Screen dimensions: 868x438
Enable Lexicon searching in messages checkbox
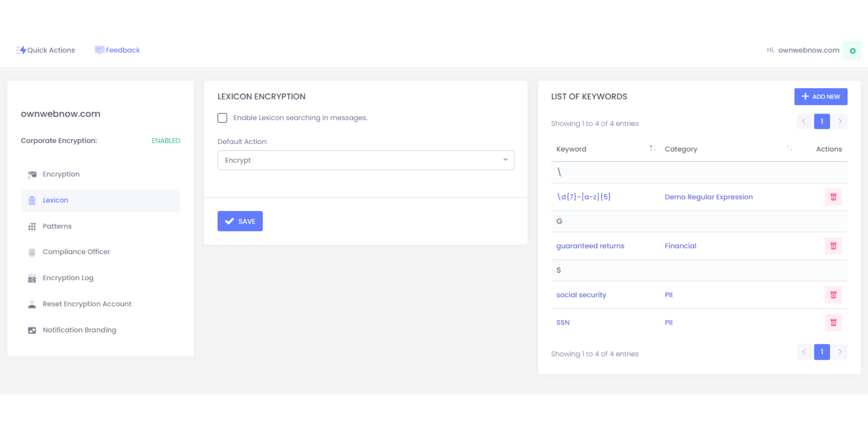click(x=222, y=118)
